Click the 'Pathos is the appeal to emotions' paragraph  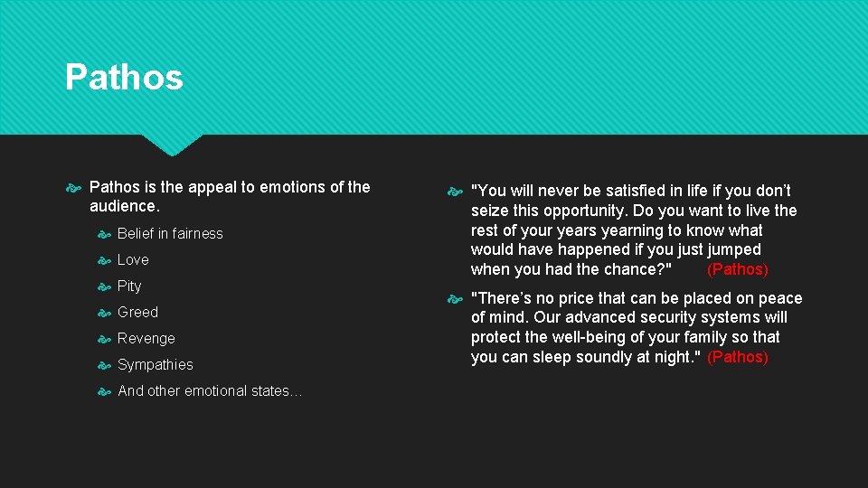230,196
